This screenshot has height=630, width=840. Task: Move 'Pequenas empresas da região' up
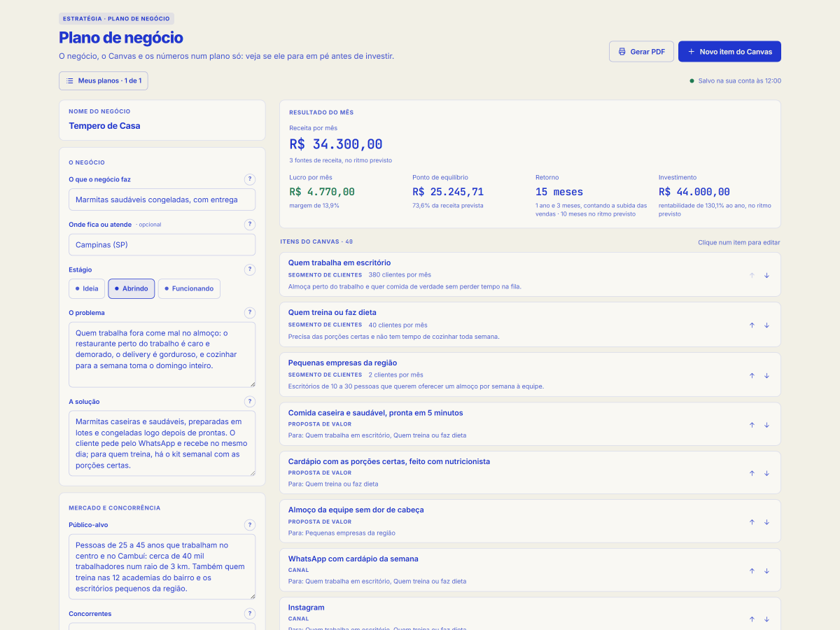[752, 375]
